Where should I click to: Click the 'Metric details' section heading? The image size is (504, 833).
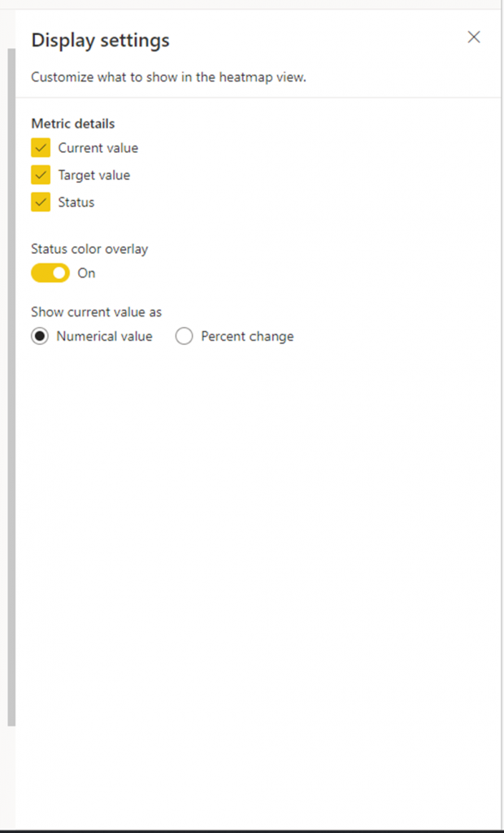73,124
